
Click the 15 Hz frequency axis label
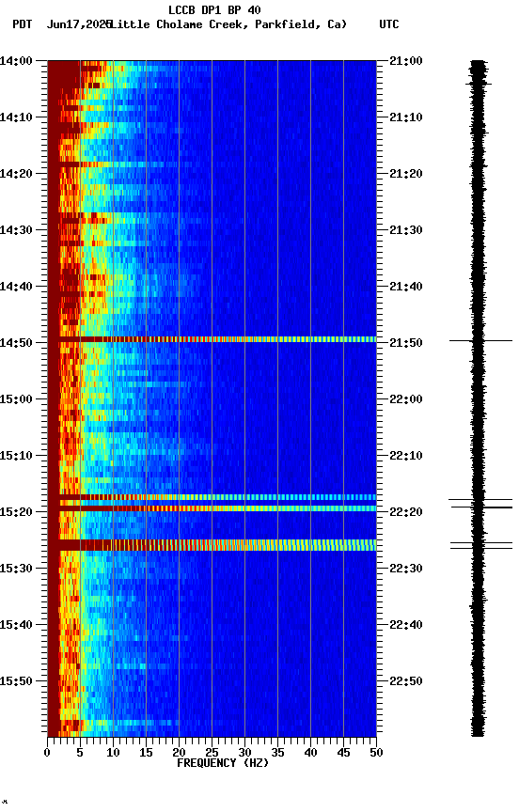[146, 753]
